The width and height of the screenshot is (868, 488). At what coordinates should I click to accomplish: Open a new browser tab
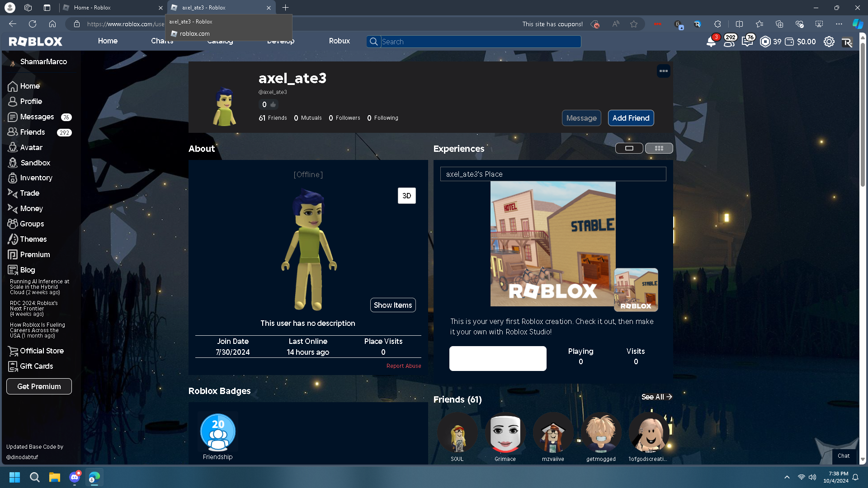click(285, 8)
